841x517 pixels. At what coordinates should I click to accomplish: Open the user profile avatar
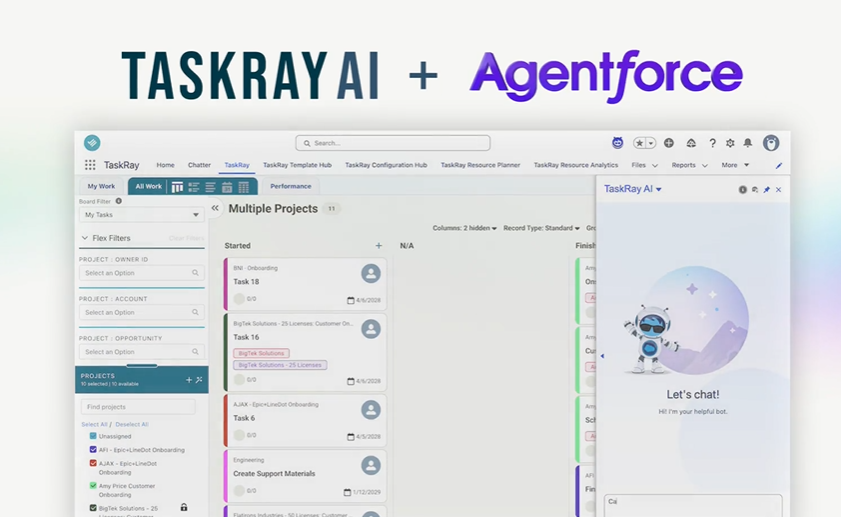771,143
